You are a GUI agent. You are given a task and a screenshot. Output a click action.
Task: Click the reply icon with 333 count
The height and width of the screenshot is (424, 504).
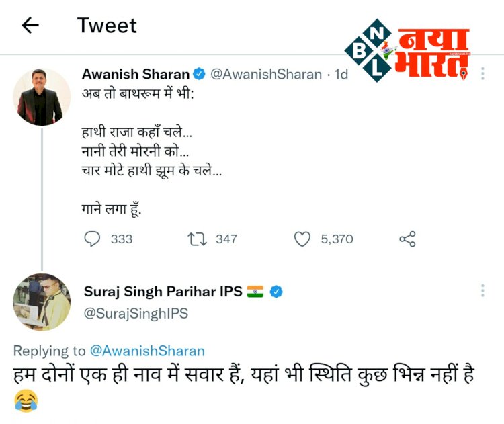[93, 239]
